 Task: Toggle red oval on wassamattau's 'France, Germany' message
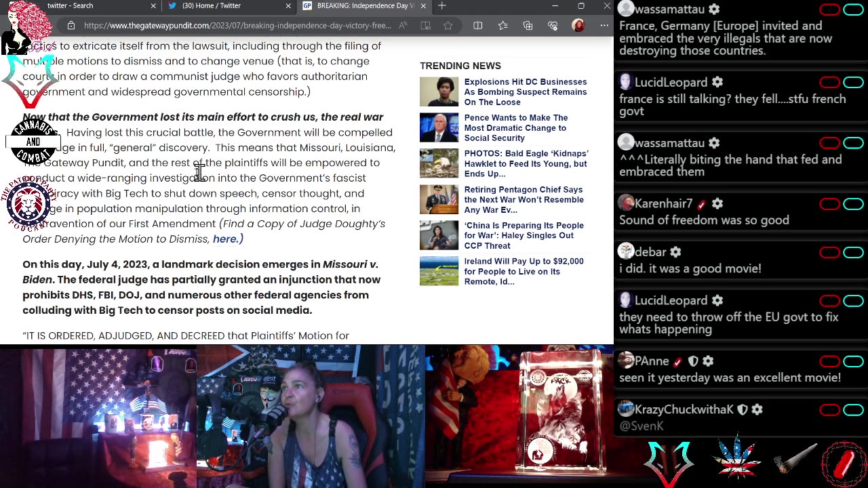pos(829,9)
